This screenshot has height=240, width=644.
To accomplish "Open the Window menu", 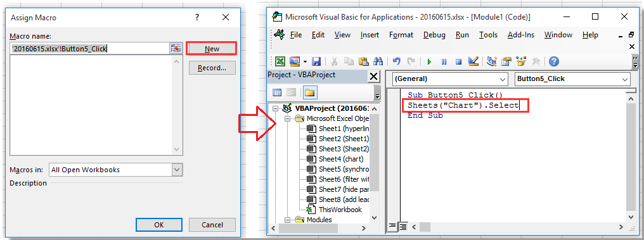I will (558, 35).
